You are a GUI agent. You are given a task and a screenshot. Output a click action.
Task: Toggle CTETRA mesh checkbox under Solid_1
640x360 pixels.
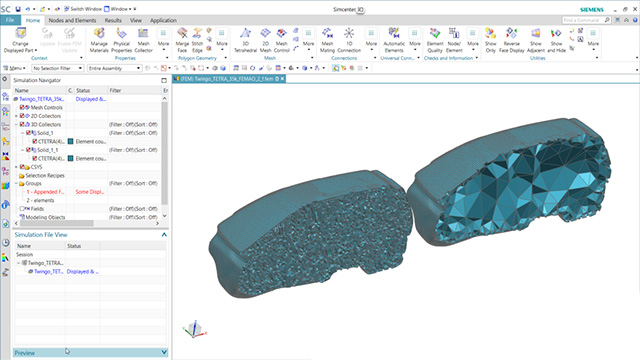point(35,142)
